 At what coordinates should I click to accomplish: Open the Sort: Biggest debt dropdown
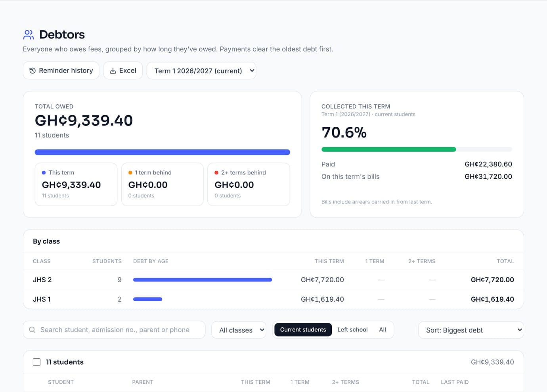coord(471,330)
